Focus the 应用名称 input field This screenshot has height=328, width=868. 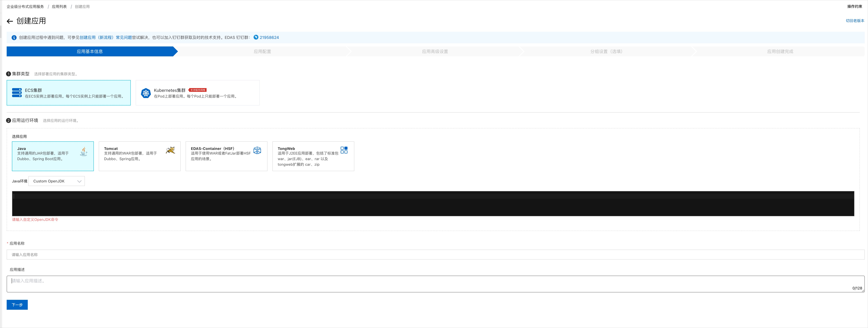(x=435, y=255)
